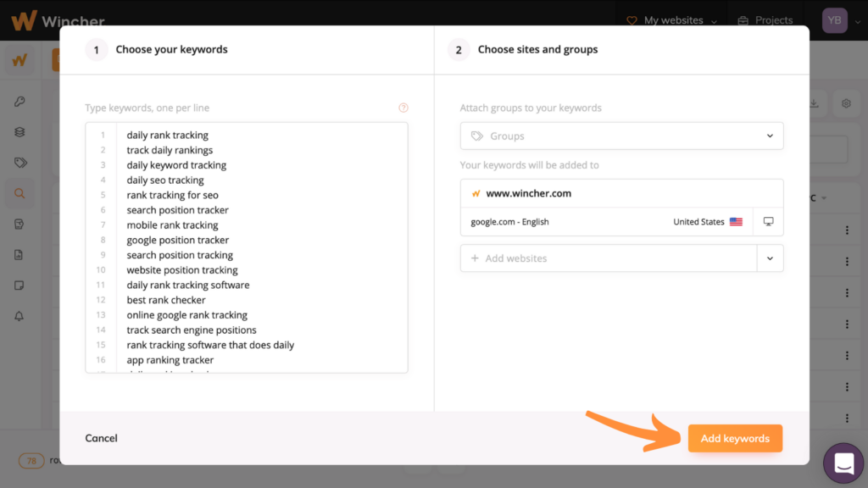Click the "google.com - English" text
Viewport: 868px width, 488px height.
[509, 222]
